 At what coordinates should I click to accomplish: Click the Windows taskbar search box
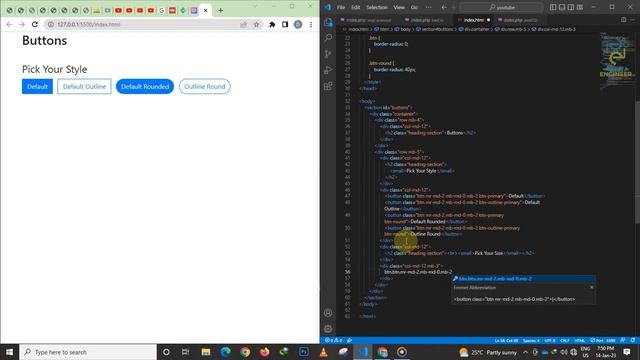88,352
